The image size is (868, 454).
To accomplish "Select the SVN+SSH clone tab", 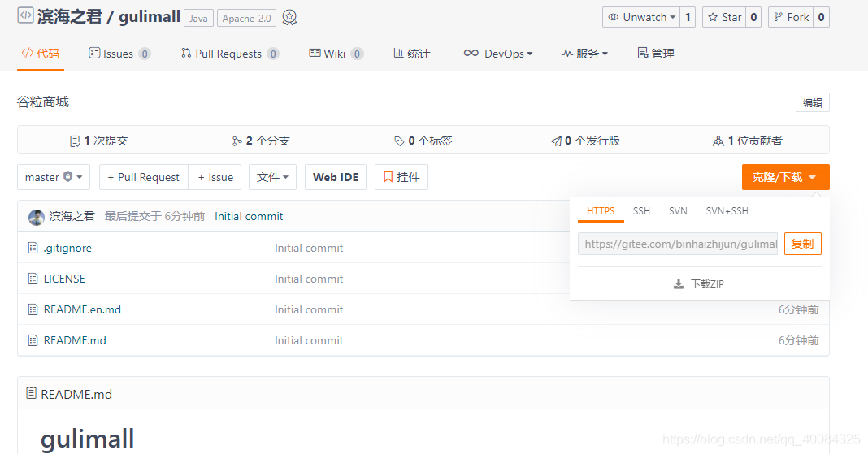I will click(727, 210).
